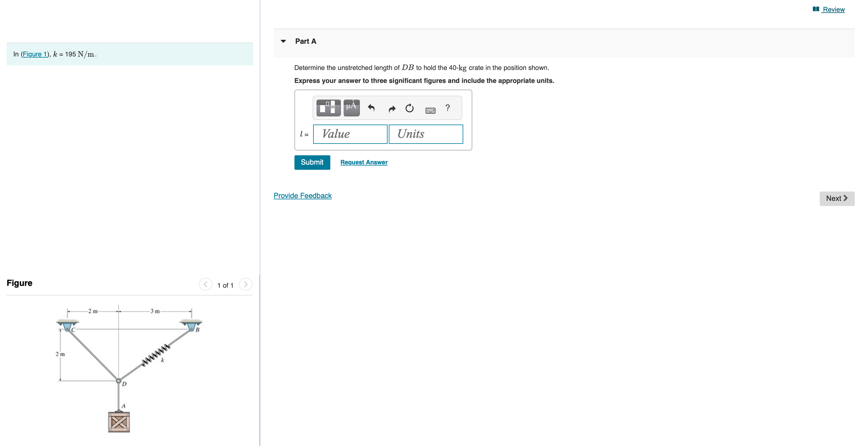This screenshot has width=868, height=446.
Task: Click the question mark help icon
Action: pyautogui.click(x=447, y=108)
